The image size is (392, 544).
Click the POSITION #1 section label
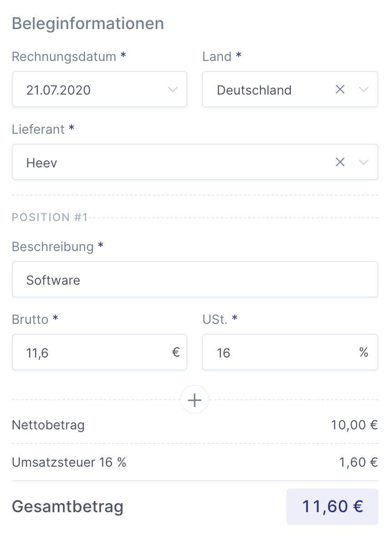tap(50, 217)
